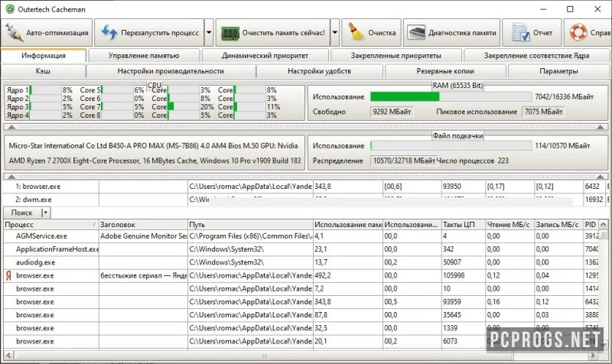Click the Ядро 1 CPU load bar
Screen dimensions: 612x364
[x=45, y=90]
